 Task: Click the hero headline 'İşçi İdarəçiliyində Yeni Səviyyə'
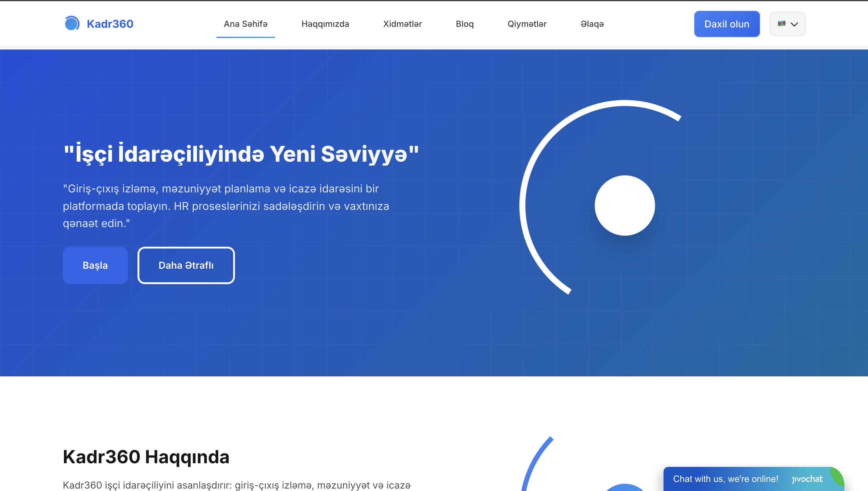point(241,154)
